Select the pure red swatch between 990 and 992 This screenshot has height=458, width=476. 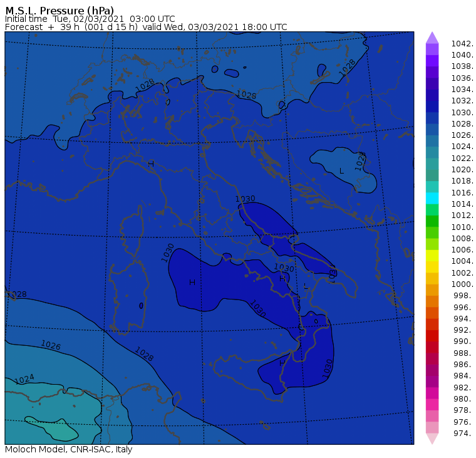(432, 336)
